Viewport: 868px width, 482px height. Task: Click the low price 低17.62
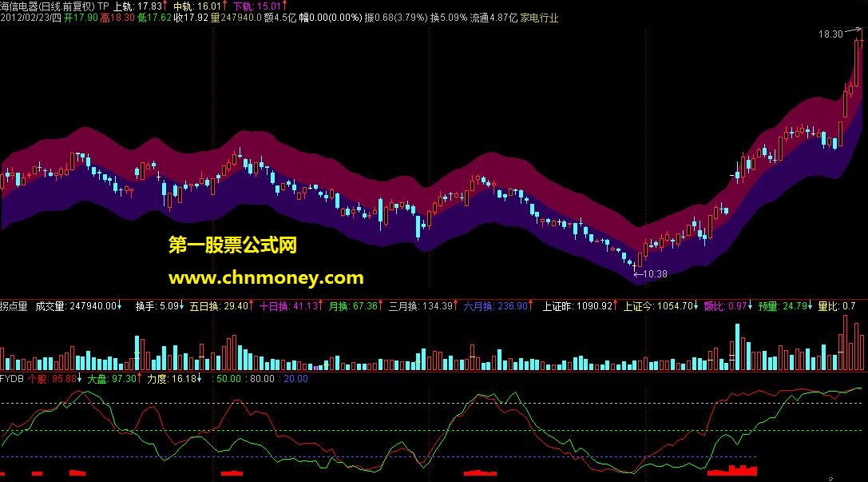tap(154, 18)
